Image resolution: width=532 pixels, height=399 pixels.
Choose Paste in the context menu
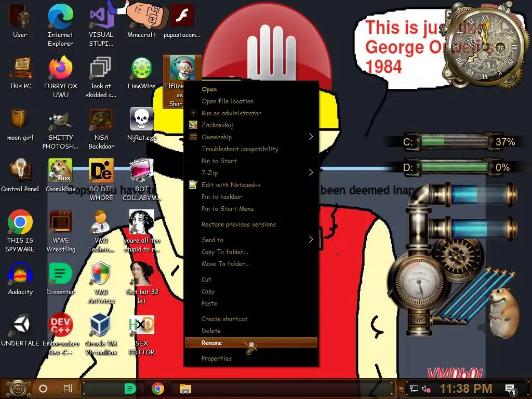click(251, 303)
